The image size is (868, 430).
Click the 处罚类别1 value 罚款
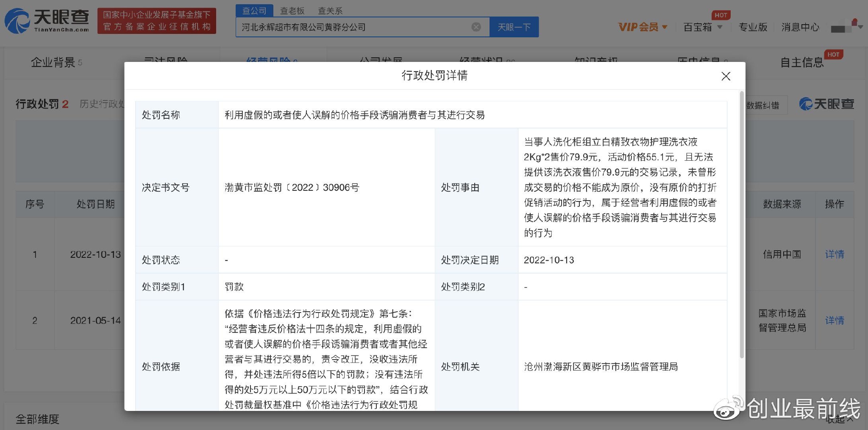(234, 287)
